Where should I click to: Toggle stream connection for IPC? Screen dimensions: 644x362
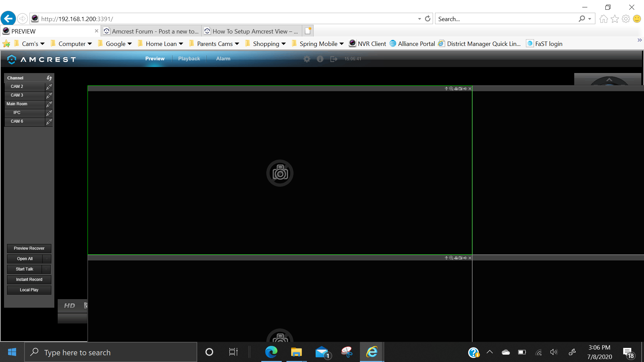[49, 113]
